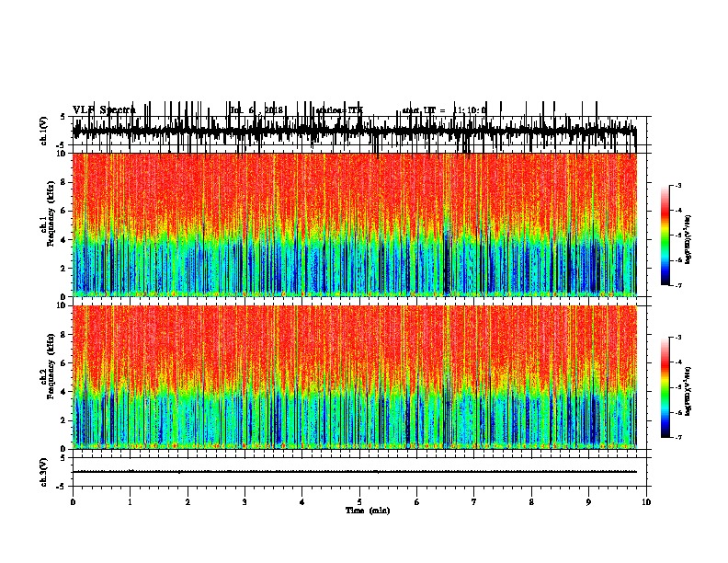Click the "ch.3(V)" axis label

pyautogui.click(x=43, y=472)
